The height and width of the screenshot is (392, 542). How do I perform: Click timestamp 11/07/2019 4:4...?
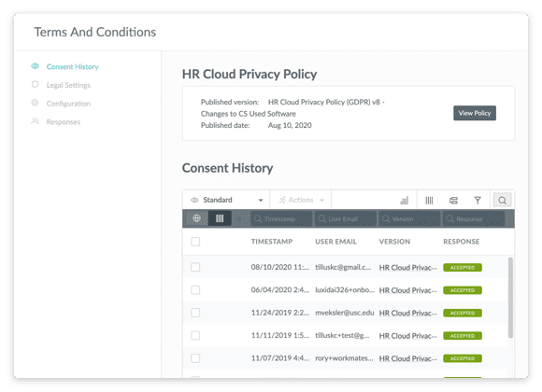(x=280, y=358)
